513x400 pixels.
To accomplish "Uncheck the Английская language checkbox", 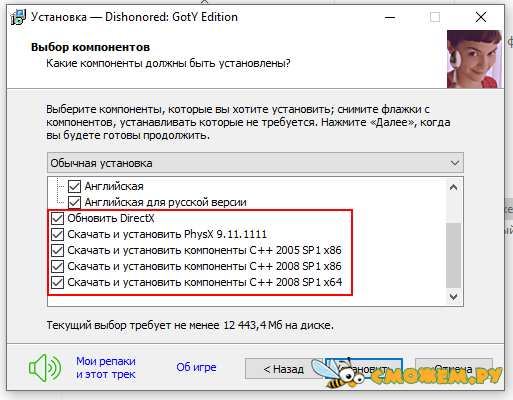I will 74,187.
